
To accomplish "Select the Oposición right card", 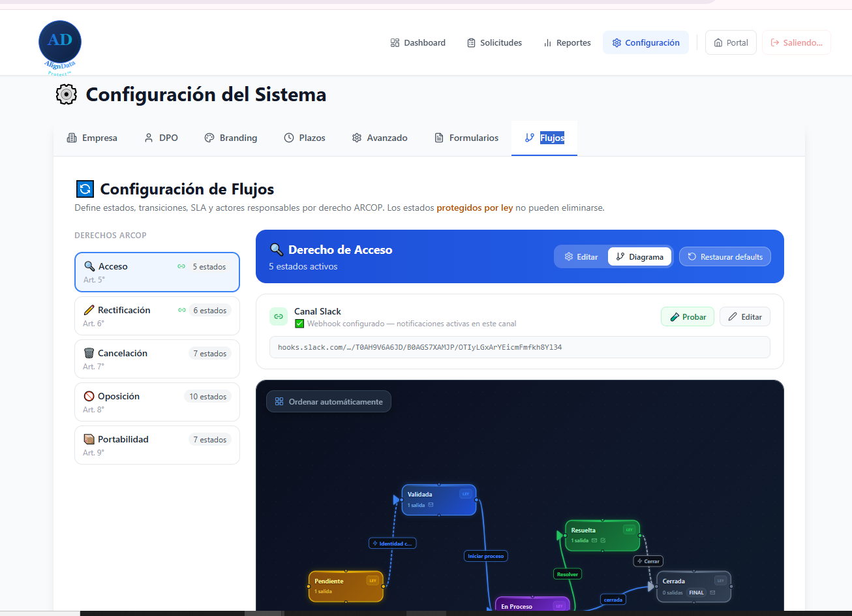I will [157, 402].
